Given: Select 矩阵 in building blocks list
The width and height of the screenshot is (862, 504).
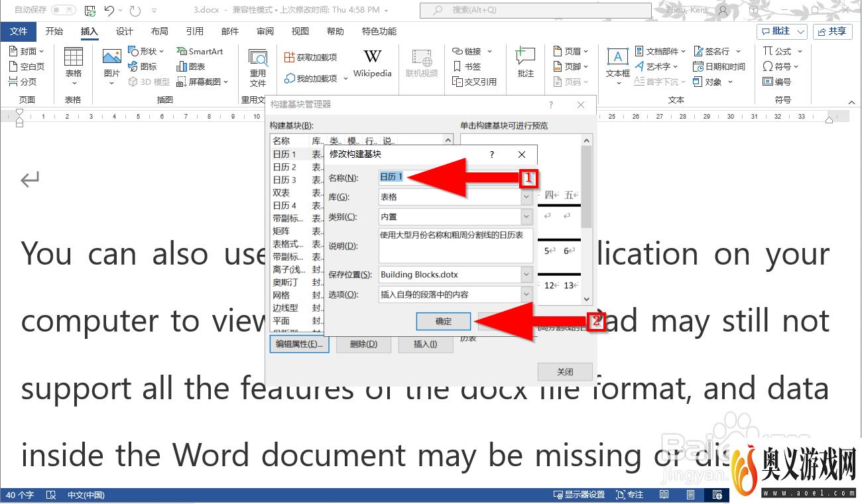Looking at the screenshot, I should coord(281,231).
